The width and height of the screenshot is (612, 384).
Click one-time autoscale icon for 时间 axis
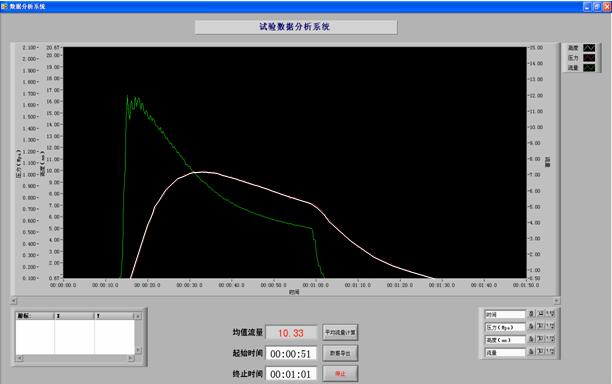[541, 314]
